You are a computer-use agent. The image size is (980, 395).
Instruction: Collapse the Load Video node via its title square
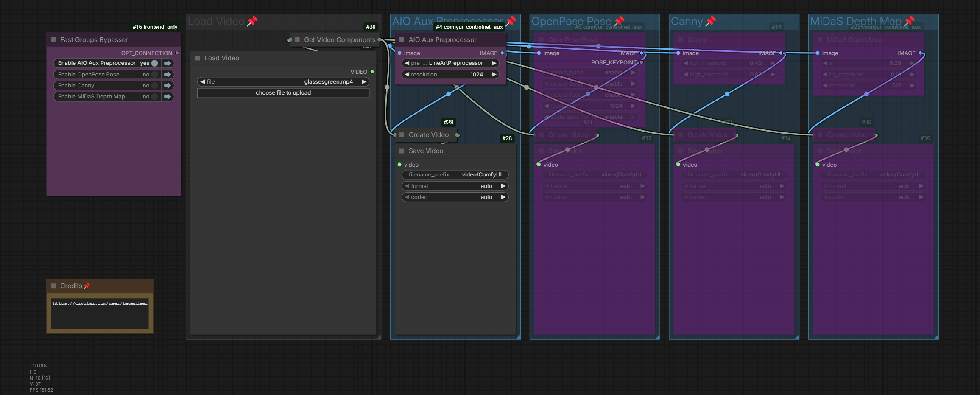(x=198, y=58)
